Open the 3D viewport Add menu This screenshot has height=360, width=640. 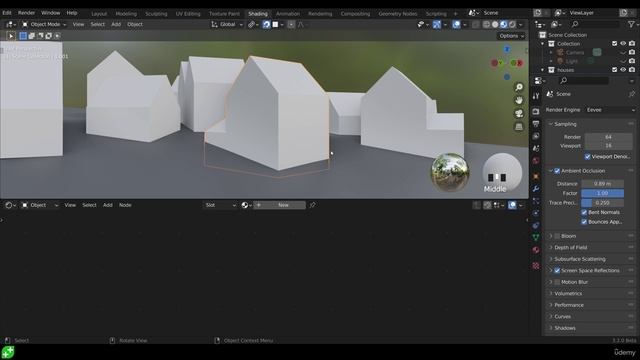tap(116, 24)
